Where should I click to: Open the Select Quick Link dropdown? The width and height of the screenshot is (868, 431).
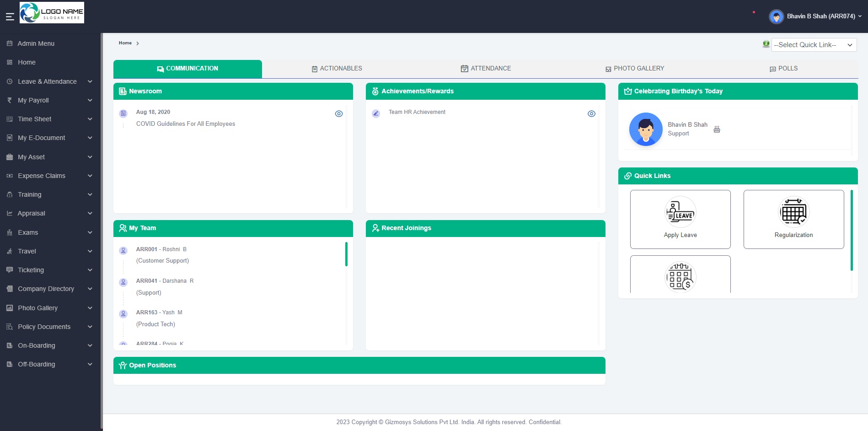tap(814, 45)
